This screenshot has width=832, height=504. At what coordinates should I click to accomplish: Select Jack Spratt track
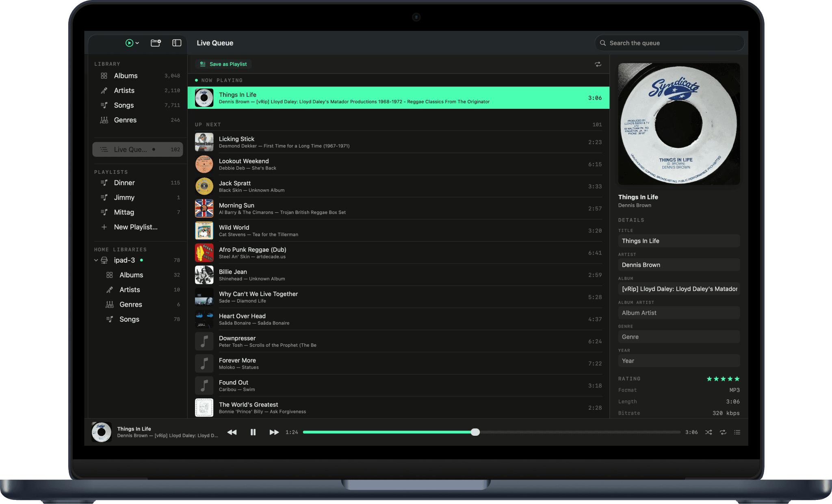[399, 186]
